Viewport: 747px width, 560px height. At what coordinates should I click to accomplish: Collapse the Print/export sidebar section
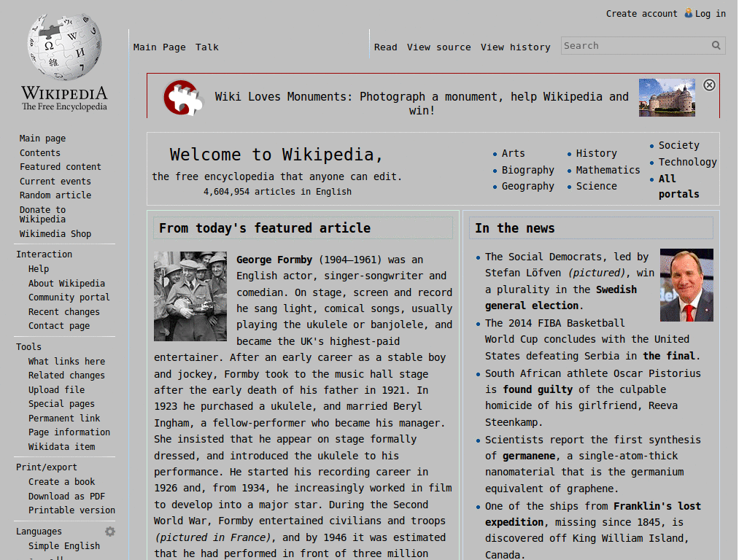(x=46, y=467)
